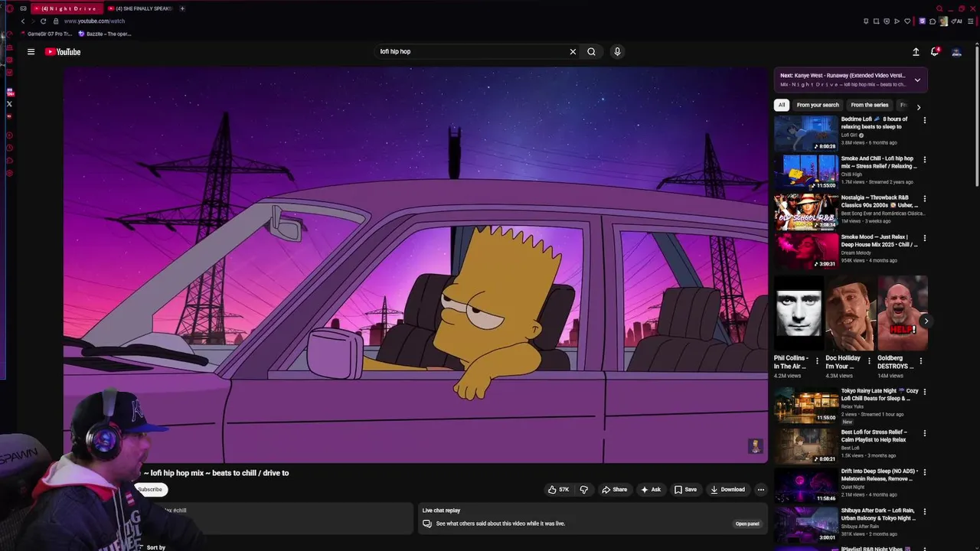Screen dimensions: 980x551
Task: Dislike the video with thumbs down
Action: [583, 490]
